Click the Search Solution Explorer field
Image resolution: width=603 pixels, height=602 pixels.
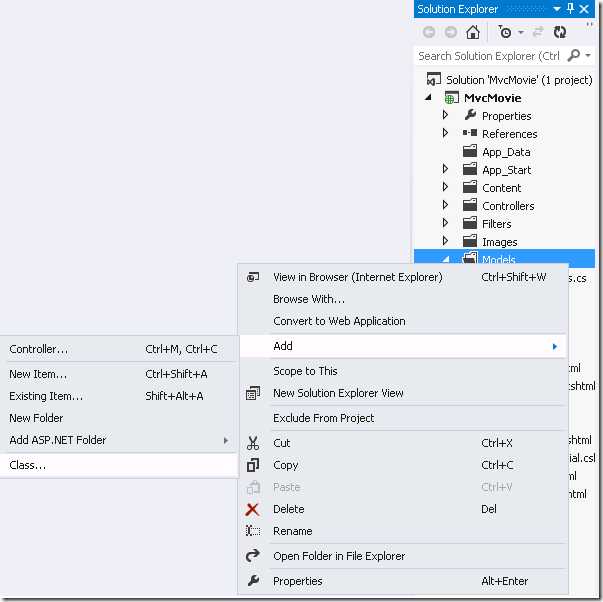pyautogui.click(x=489, y=56)
